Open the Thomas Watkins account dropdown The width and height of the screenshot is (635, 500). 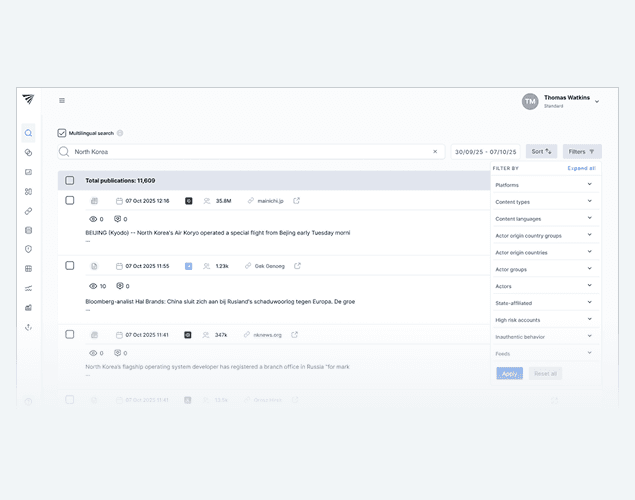point(597,101)
